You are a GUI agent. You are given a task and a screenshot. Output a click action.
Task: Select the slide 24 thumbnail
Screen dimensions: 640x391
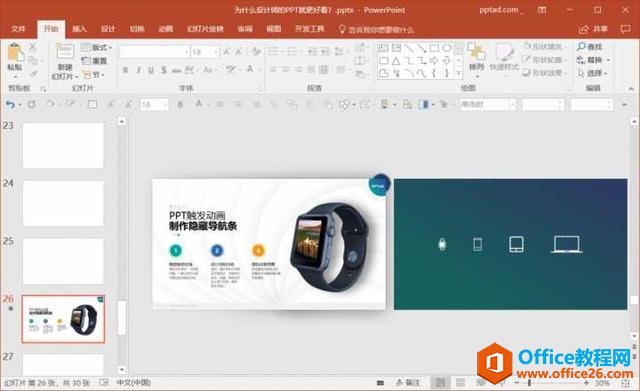point(63,204)
